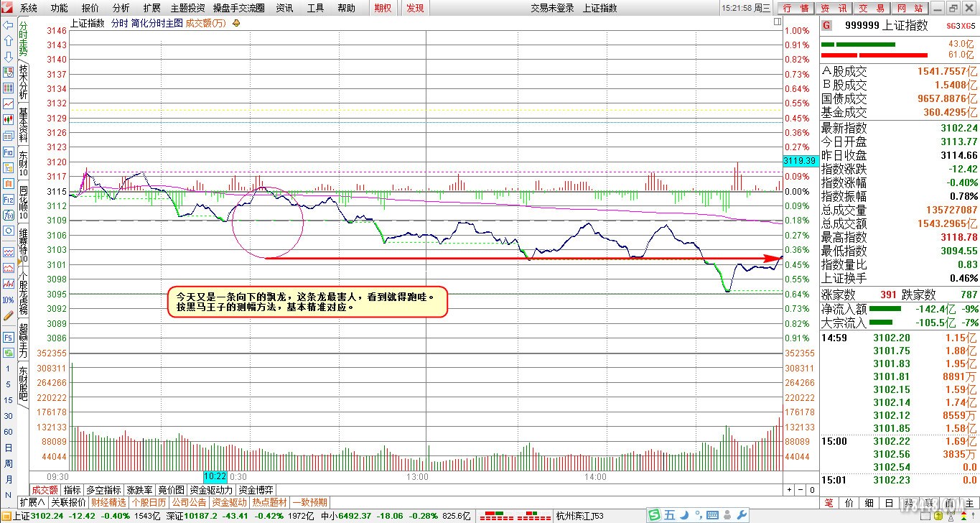
Task: Select the 60 minute period
Action: point(8,432)
